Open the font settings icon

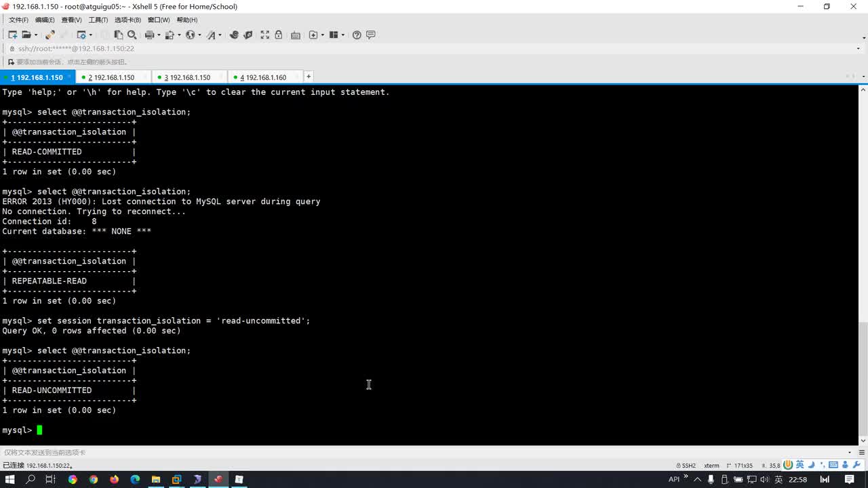pyautogui.click(x=211, y=35)
